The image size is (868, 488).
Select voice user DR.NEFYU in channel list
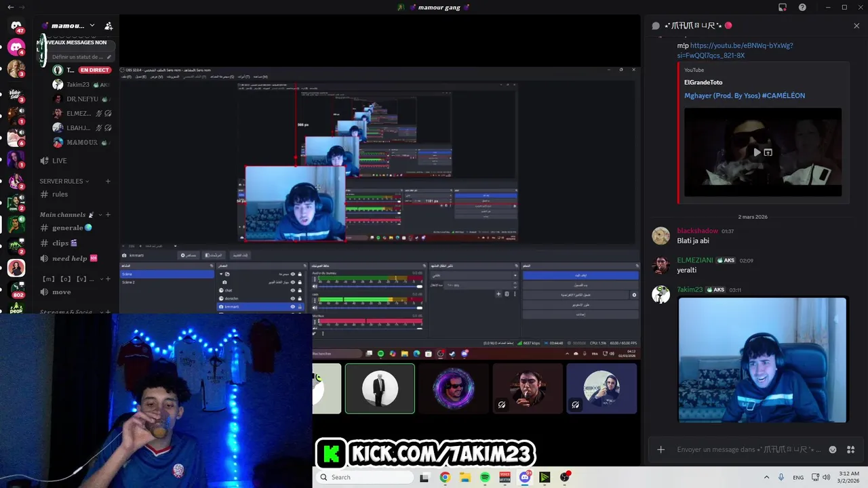[x=81, y=99]
